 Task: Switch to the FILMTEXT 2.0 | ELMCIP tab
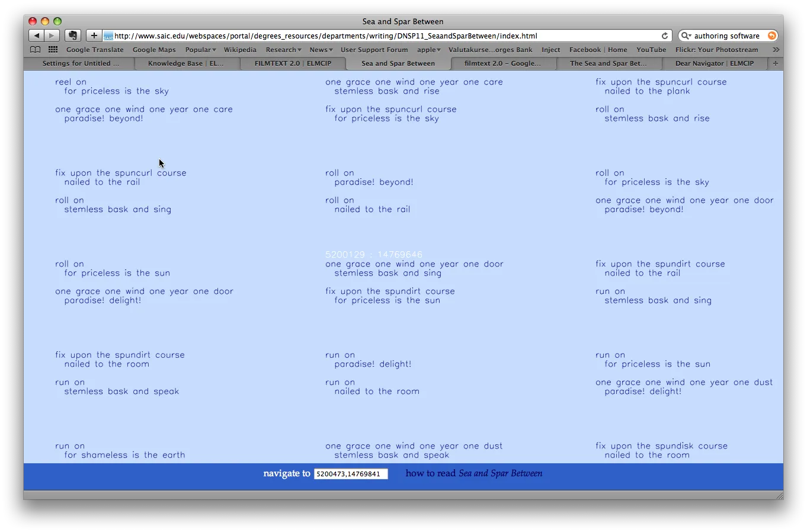pyautogui.click(x=293, y=63)
